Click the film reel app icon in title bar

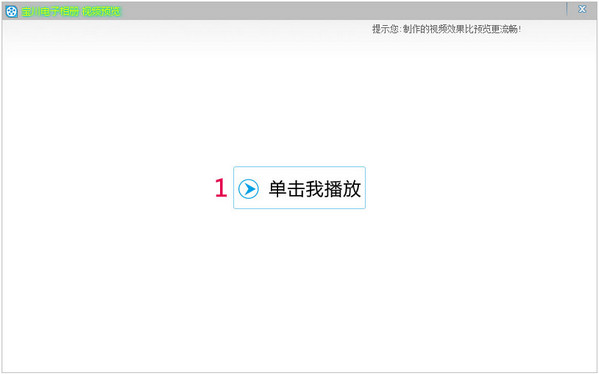pyautogui.click(x=12, y=12)
